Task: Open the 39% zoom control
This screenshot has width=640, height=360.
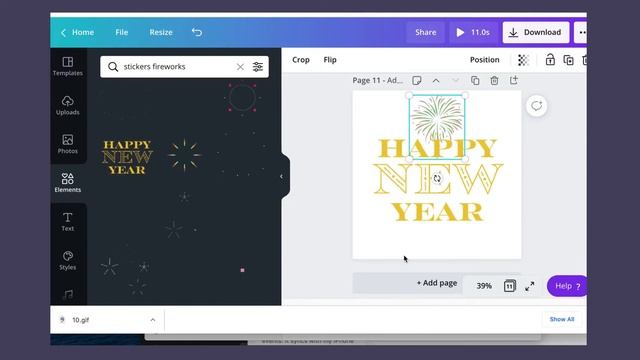Action: 484,286
